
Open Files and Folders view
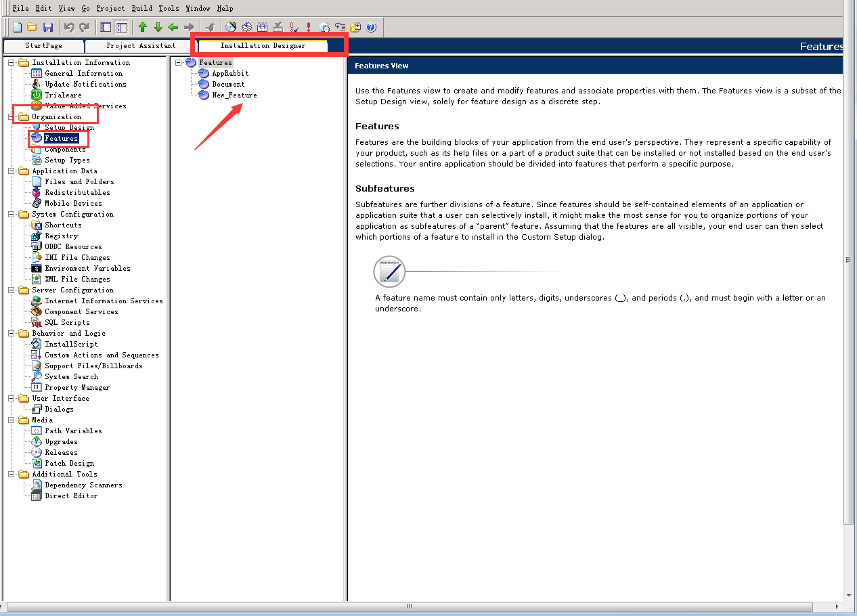click(x=79, y=181)
